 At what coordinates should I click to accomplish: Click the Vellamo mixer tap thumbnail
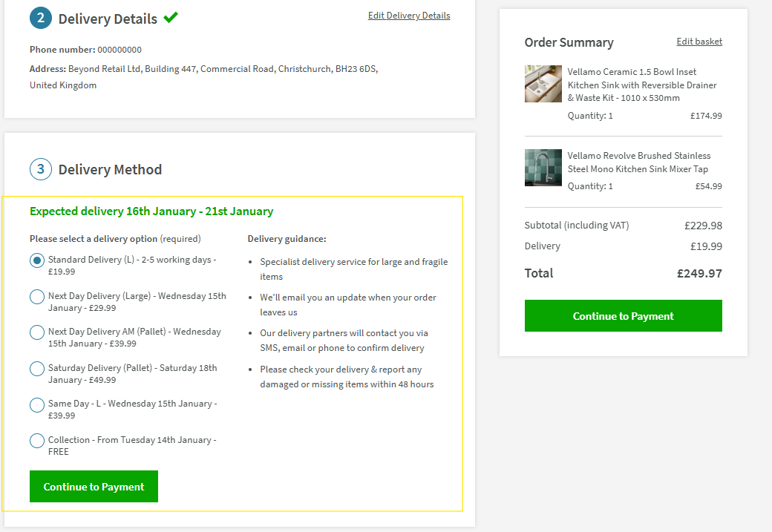543,168
